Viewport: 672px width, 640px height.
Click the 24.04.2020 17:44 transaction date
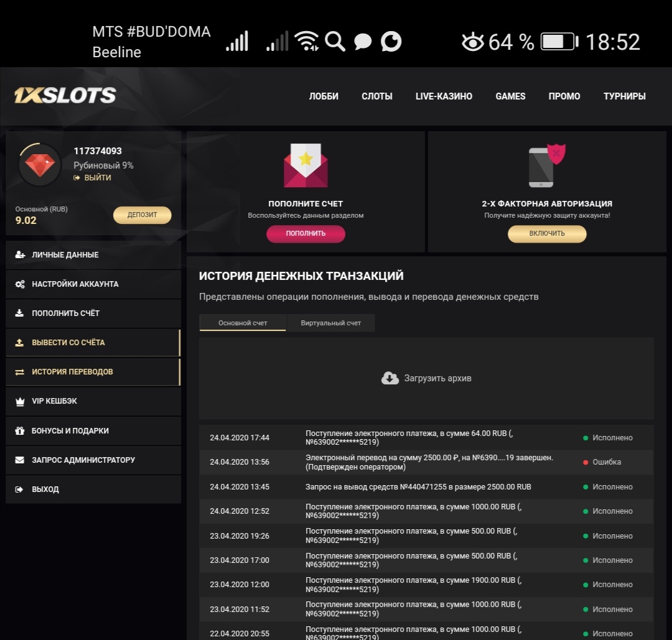pos(240,438)
